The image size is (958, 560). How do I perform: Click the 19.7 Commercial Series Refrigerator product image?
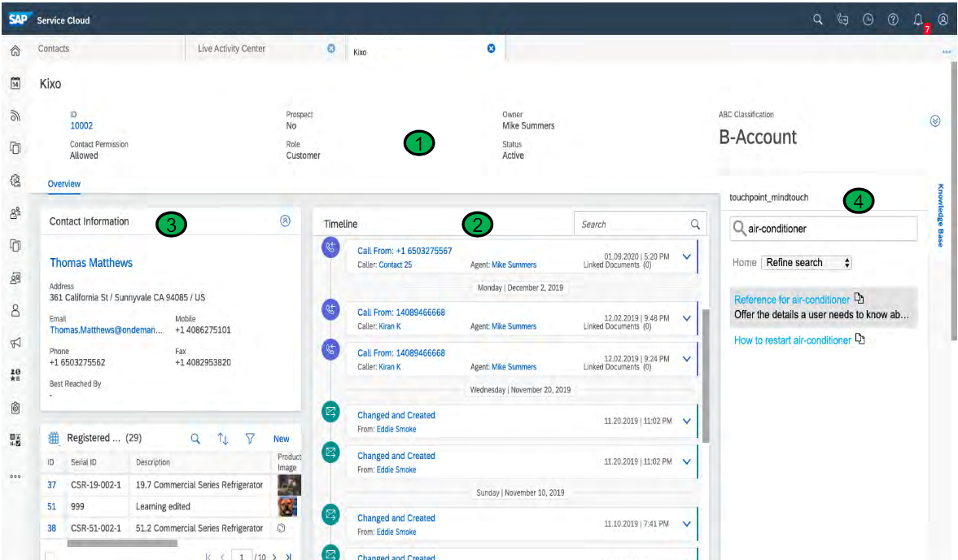(289, 485)
